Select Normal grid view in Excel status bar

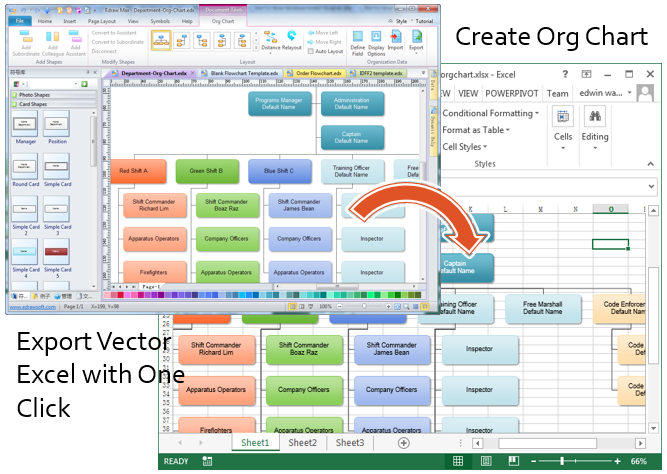click(458, 461)
